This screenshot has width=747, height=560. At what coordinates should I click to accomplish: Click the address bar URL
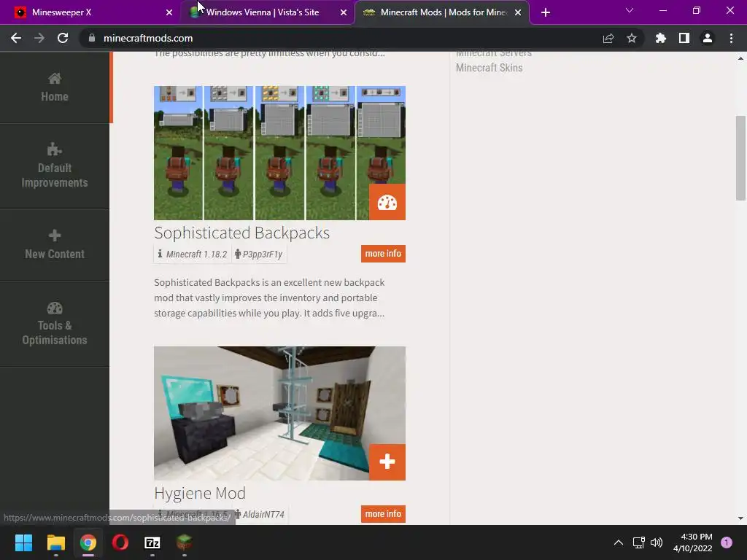click(x=148, y=38)
